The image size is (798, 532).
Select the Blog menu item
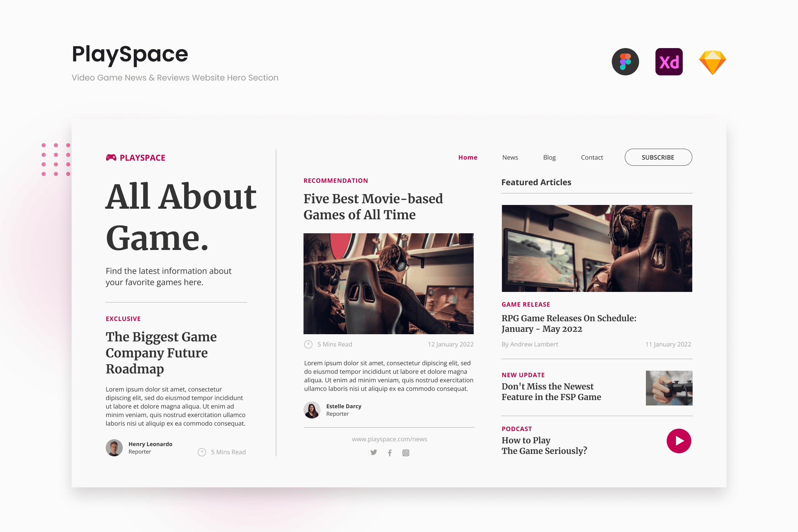click(549, 157)
